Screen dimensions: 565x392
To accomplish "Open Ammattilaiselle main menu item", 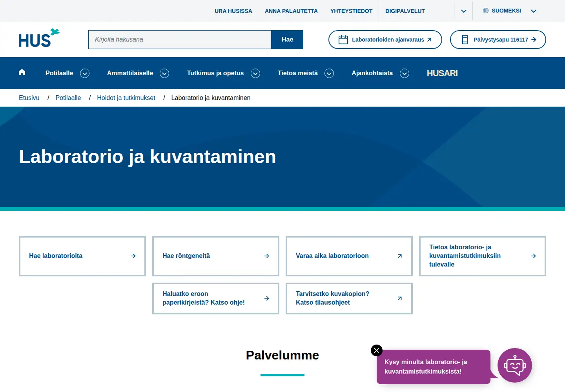I will [130, 73].
